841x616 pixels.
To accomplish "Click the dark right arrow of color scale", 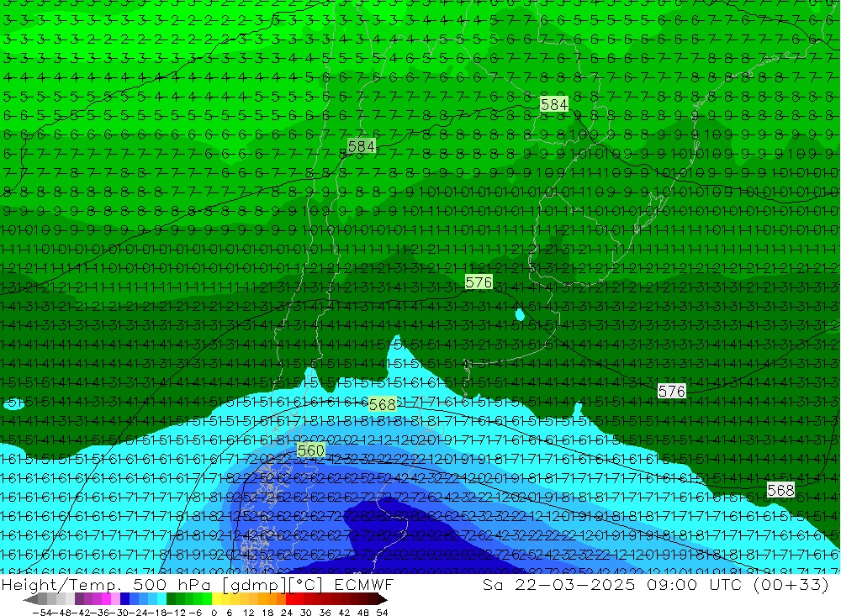I will tap(382, 599).
